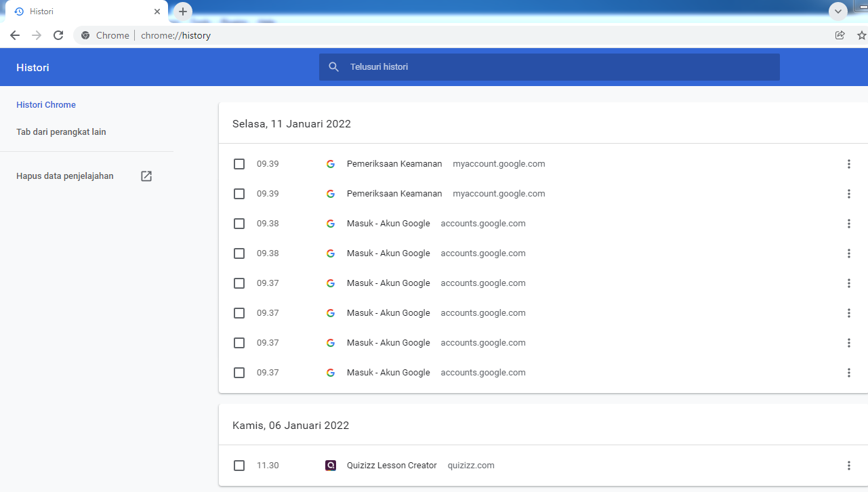This screenshot has width=868, height=492.
Task: Reload the history page
Action: tap(58, 35)
